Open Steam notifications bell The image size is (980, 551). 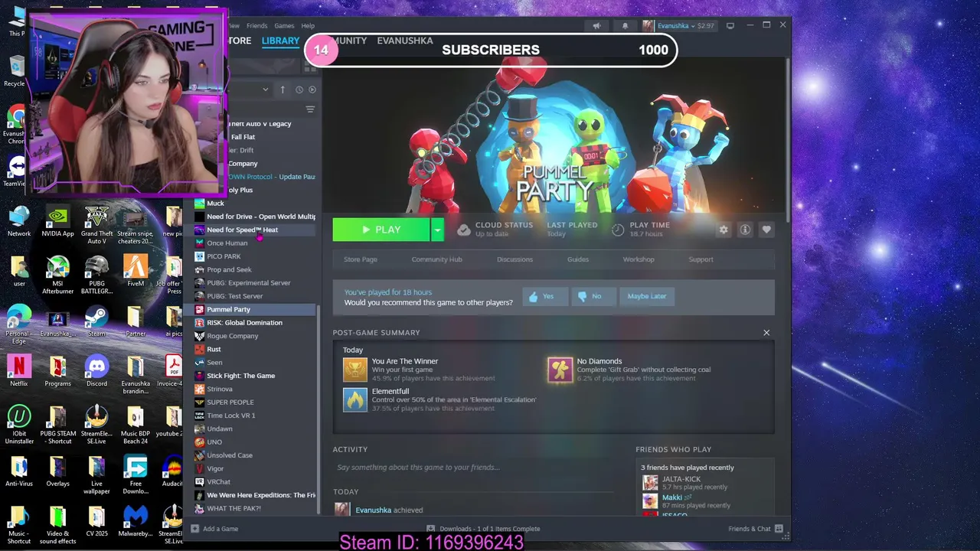(x=625, y=26)
